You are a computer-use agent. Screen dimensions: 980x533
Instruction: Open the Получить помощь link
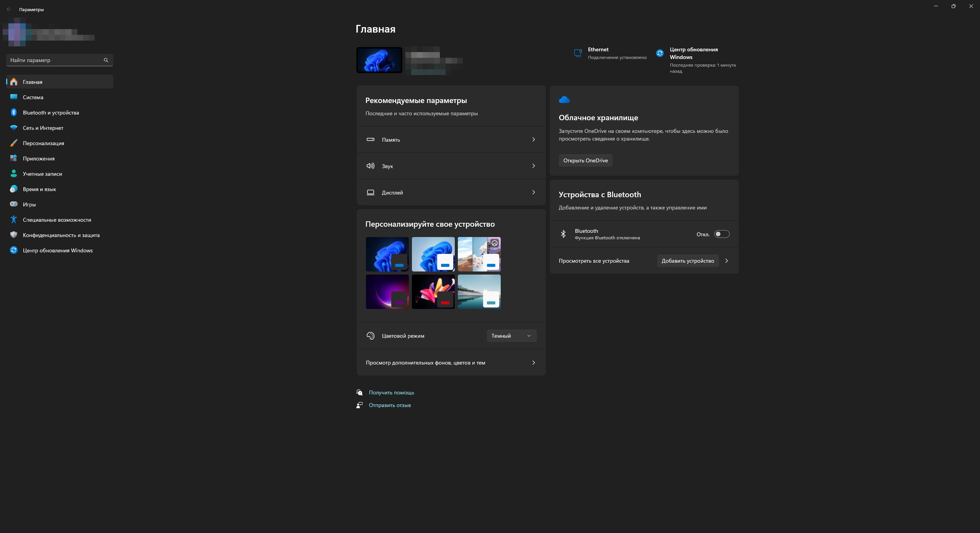coord(391,392)
